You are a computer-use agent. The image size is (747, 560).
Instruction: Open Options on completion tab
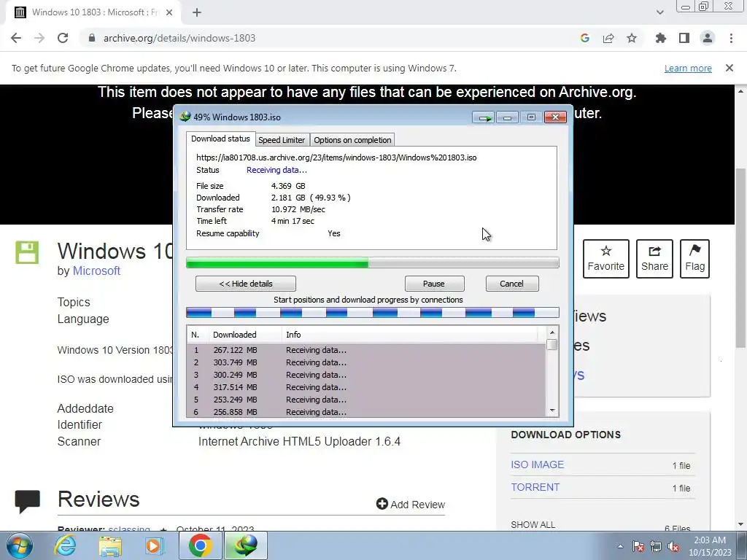point(352,140)
